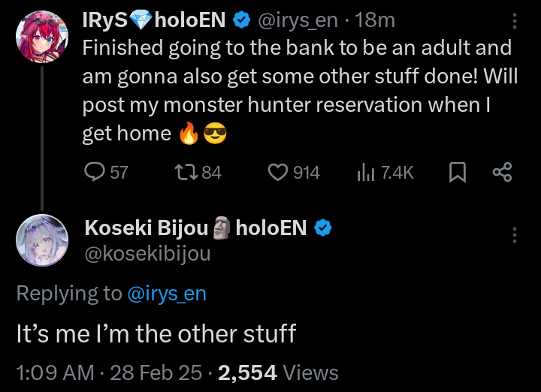Share IRyS's tweet via share icon
This screenshot has width=541, height=392.
point(502,173)
